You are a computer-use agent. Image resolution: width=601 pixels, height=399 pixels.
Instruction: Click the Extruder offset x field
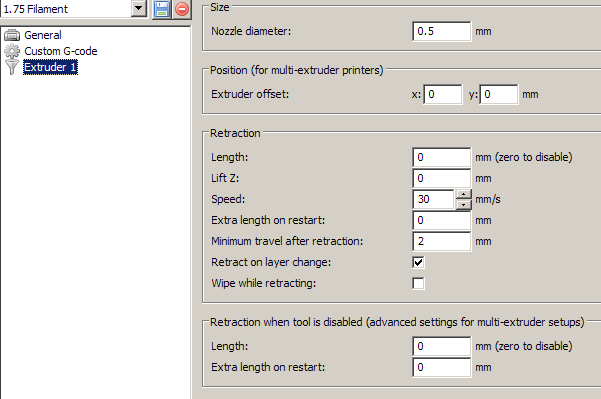(443, 94)
